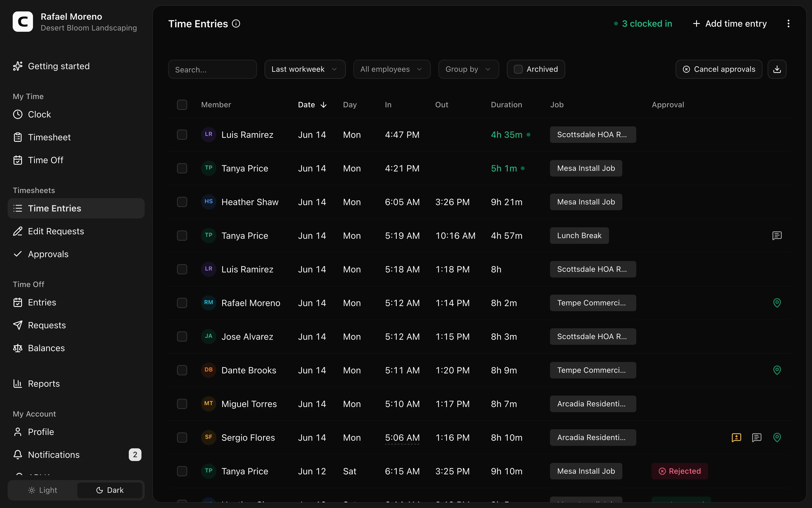Click the Date column sort arrow
Viewport: 812px width, 508px height.
tap(324, 105)
